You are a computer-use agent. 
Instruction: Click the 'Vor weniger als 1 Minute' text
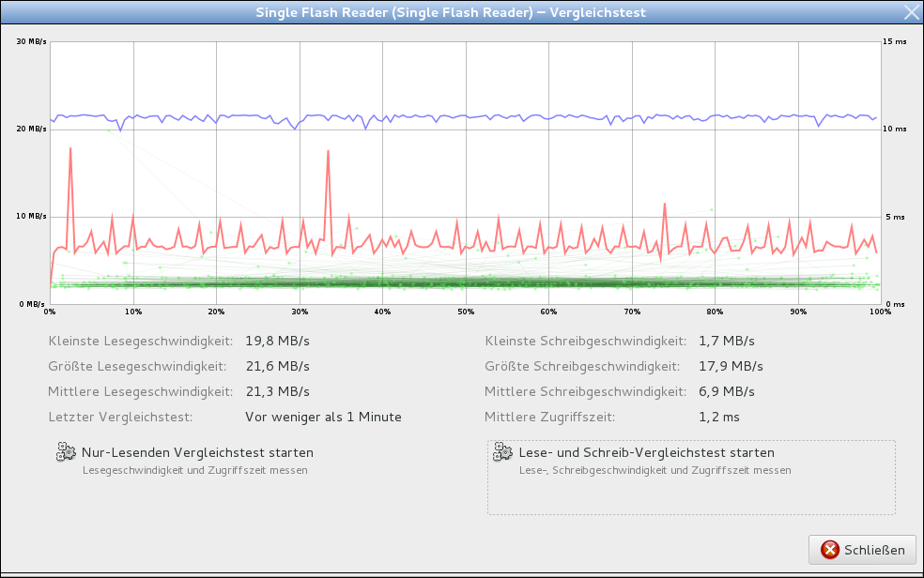pyautogui.click(x=323, y=417)
